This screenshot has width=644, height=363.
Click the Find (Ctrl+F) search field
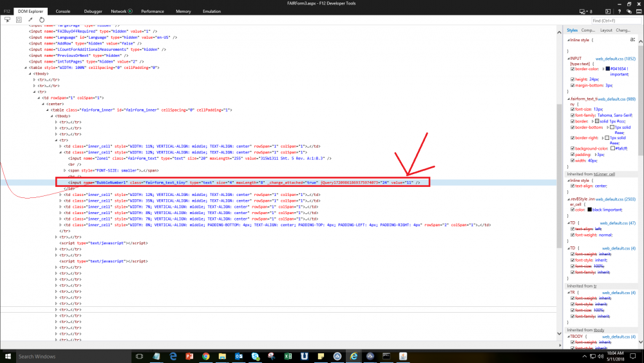click(x=615, y=21)
